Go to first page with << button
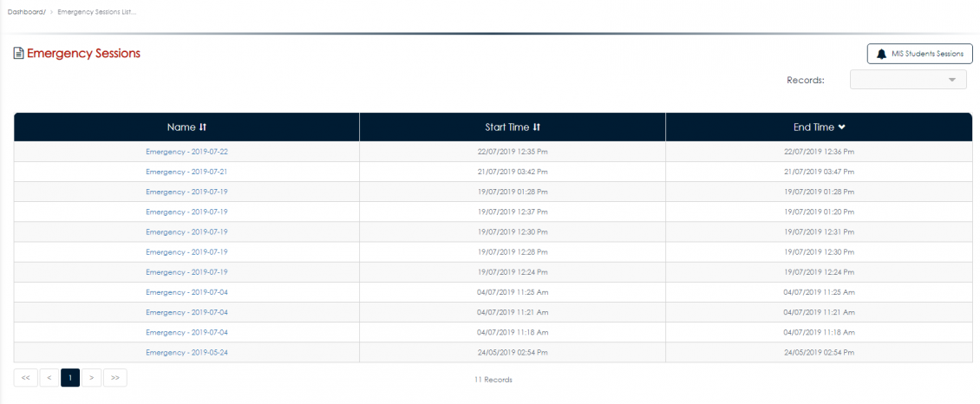Image resolution: width=980 pixels, height=404 pixels. pos(25,378)
